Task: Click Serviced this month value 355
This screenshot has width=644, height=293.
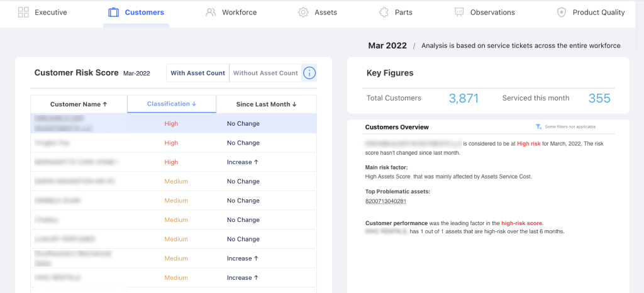Action: coord(599,98)
